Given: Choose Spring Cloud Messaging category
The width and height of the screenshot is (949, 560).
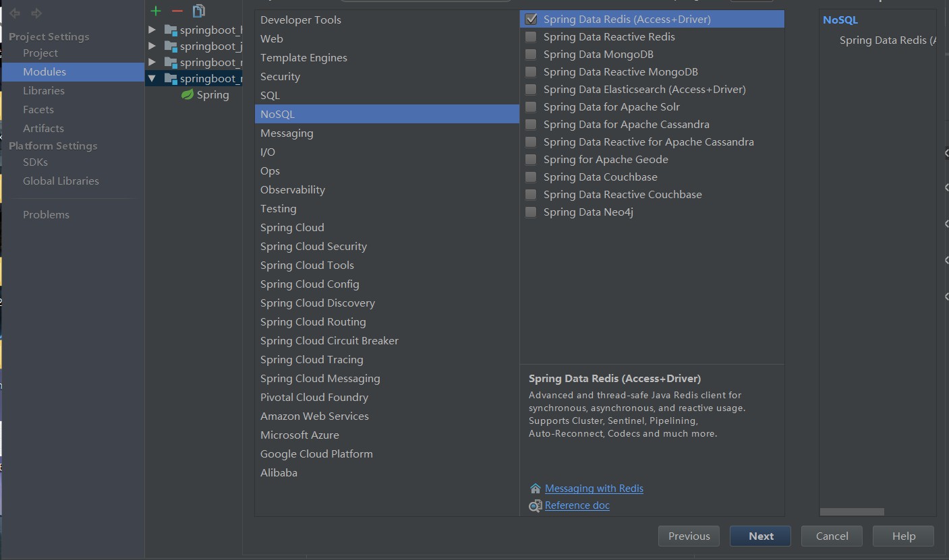Looking at the screenshot, I should pos(387,379).
